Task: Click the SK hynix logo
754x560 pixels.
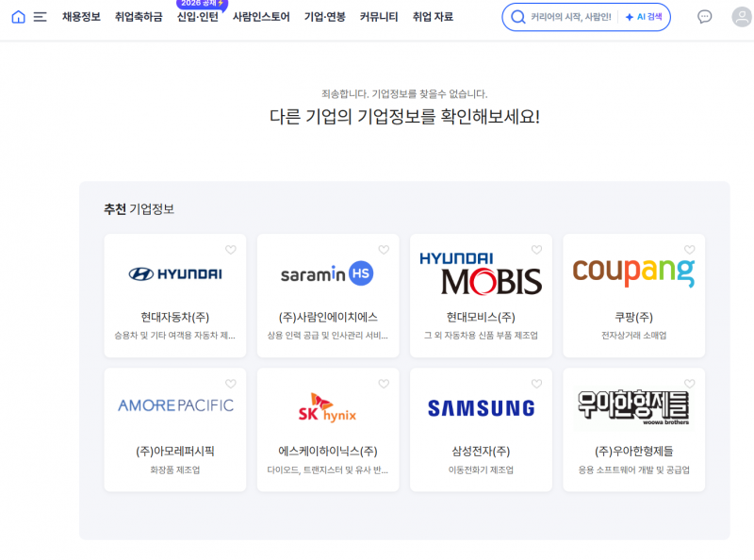Action: [327, 406]
